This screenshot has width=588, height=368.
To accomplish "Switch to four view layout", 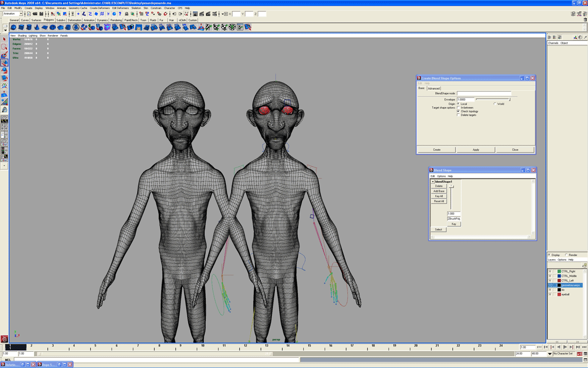I will 4,127.
